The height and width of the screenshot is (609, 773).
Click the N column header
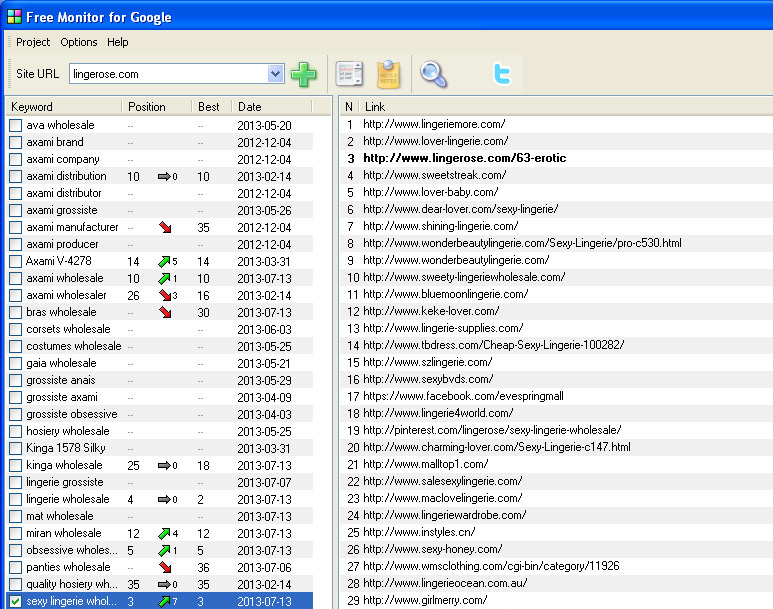coord(349,107)
